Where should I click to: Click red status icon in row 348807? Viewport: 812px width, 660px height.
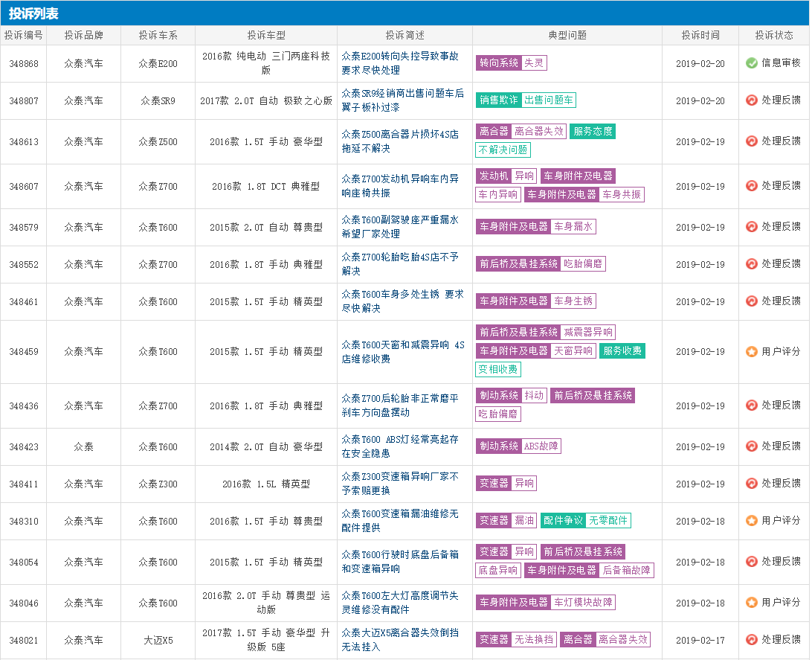pyautogui.click(x=752, y=100)
